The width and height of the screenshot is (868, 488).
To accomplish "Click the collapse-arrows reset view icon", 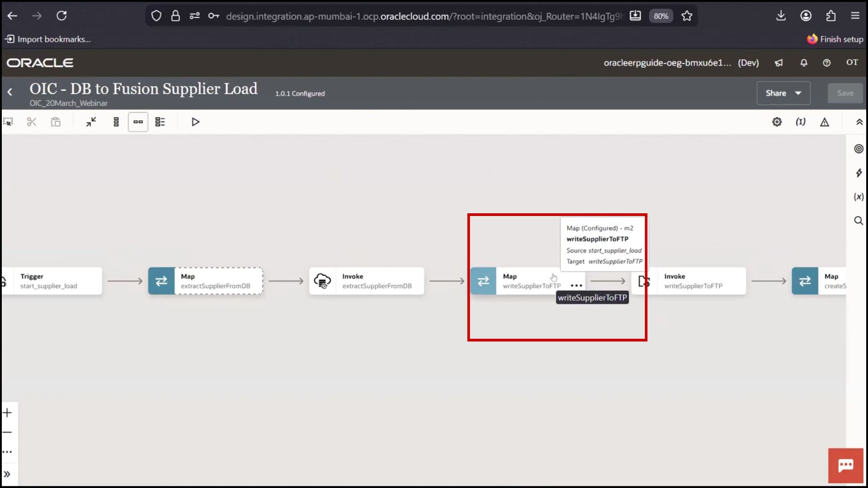I will (91, 122).
